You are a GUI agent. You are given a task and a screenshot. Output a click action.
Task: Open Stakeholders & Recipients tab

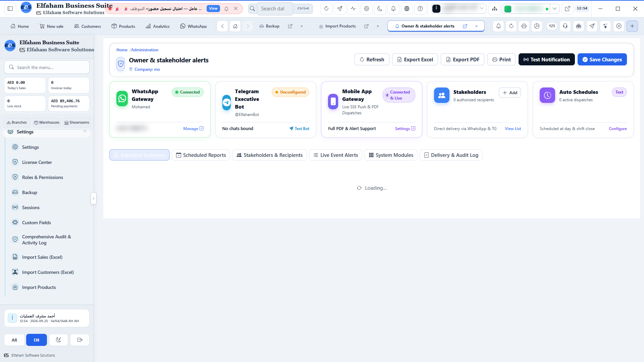(269, 155)
